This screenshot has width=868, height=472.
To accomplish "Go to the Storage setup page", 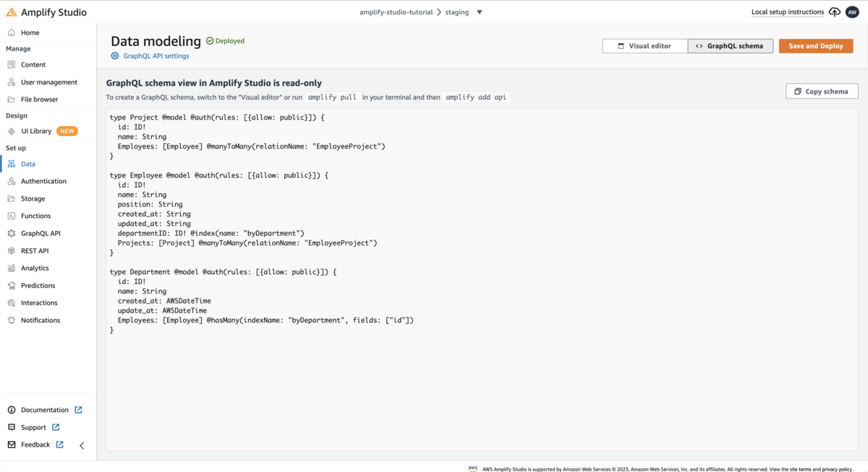I will [x=33, y=198].
